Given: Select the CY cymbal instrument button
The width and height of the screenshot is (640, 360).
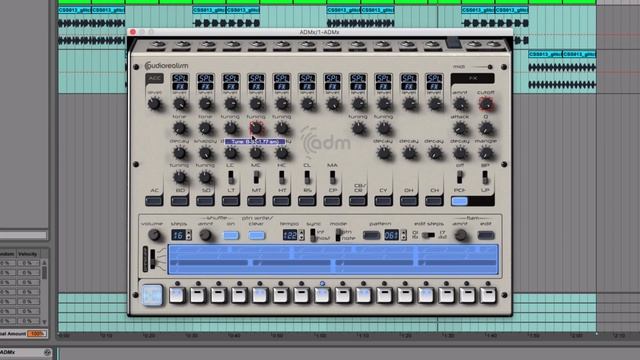Looking at the screenshot, I should click(x=383, y=201).
